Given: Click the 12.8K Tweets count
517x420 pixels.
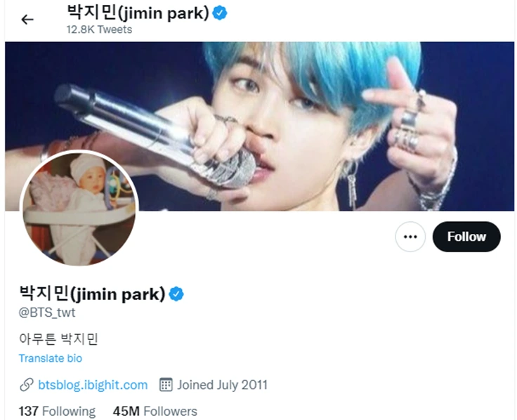Looking at the screenshot, I should point(99,29).
